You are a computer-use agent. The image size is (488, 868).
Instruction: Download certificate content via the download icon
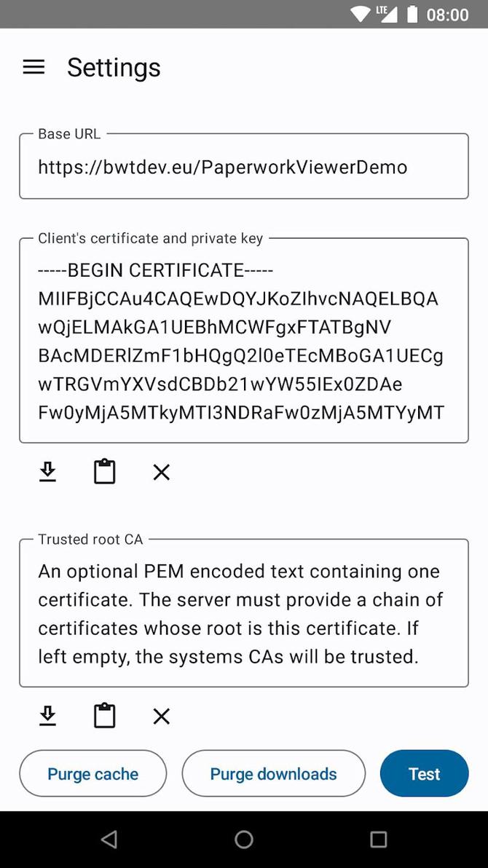47,472
